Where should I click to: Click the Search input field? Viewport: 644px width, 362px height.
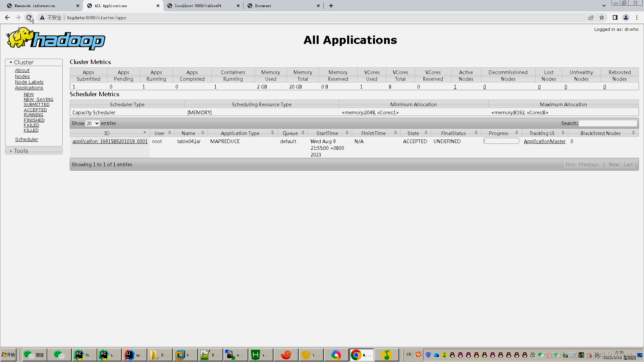pyautogui.click(x=607, y=123)
